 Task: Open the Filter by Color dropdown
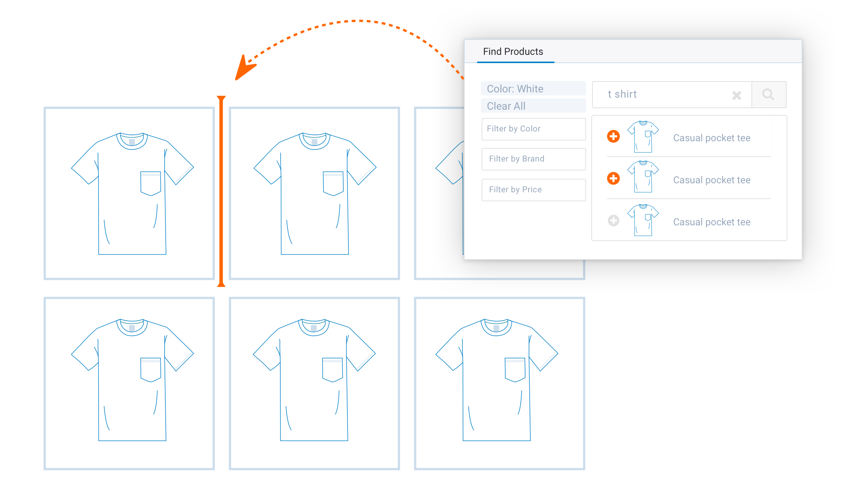[533, 129]
